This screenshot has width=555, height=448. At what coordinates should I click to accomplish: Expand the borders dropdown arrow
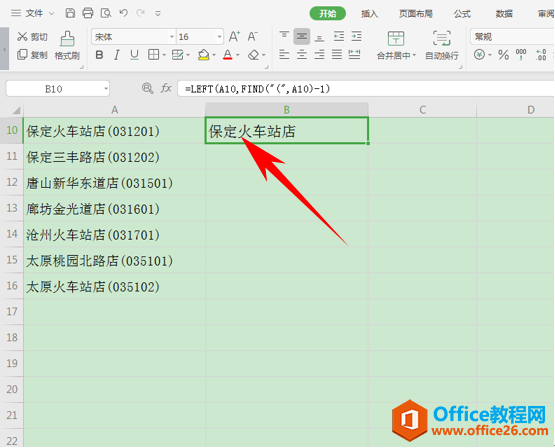[164, 55]
